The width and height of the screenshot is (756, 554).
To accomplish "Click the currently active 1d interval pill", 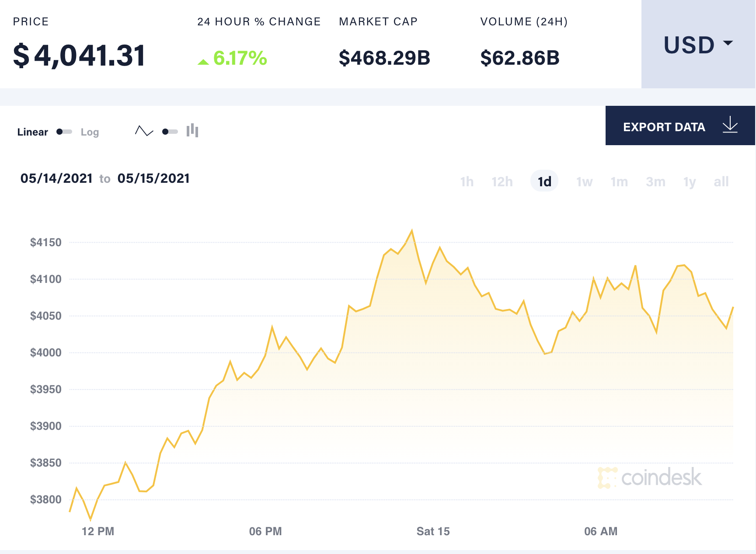I will (544, 181).
